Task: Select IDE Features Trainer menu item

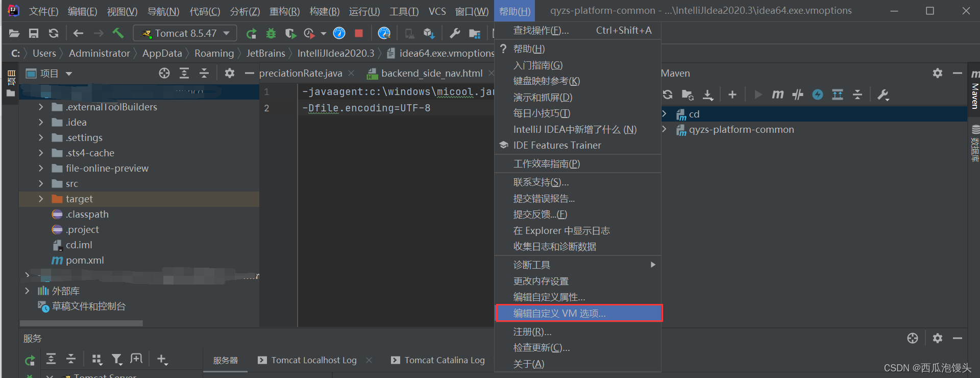Action: 578,145
